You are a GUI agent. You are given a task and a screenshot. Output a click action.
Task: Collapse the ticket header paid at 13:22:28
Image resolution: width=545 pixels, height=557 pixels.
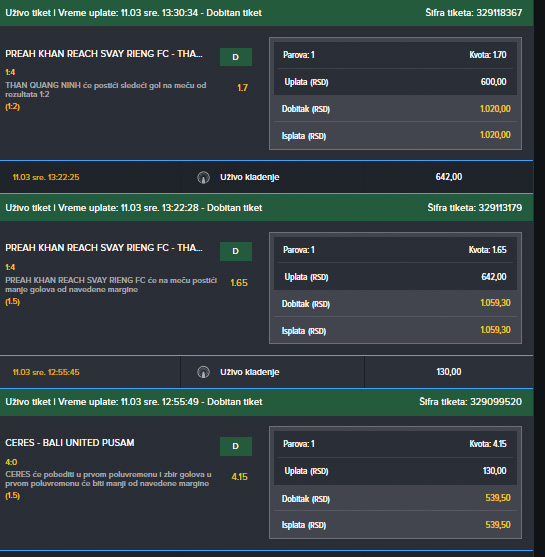point(266,208)
